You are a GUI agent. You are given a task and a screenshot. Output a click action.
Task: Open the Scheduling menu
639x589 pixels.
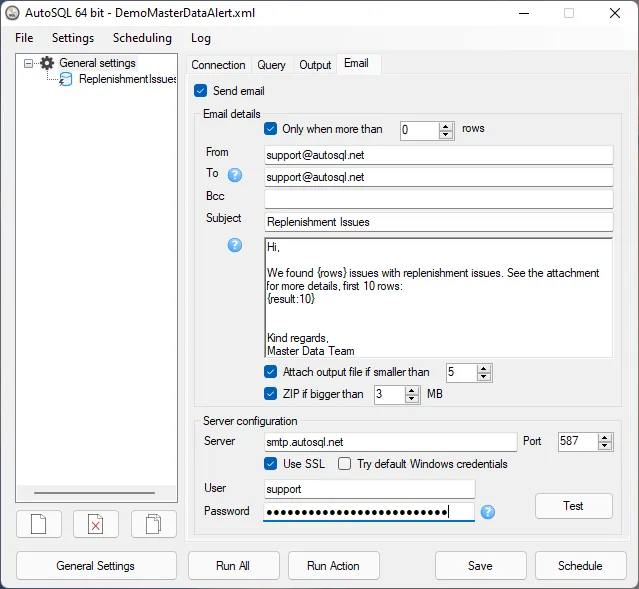pyautogui.click(x=142, y=38)
